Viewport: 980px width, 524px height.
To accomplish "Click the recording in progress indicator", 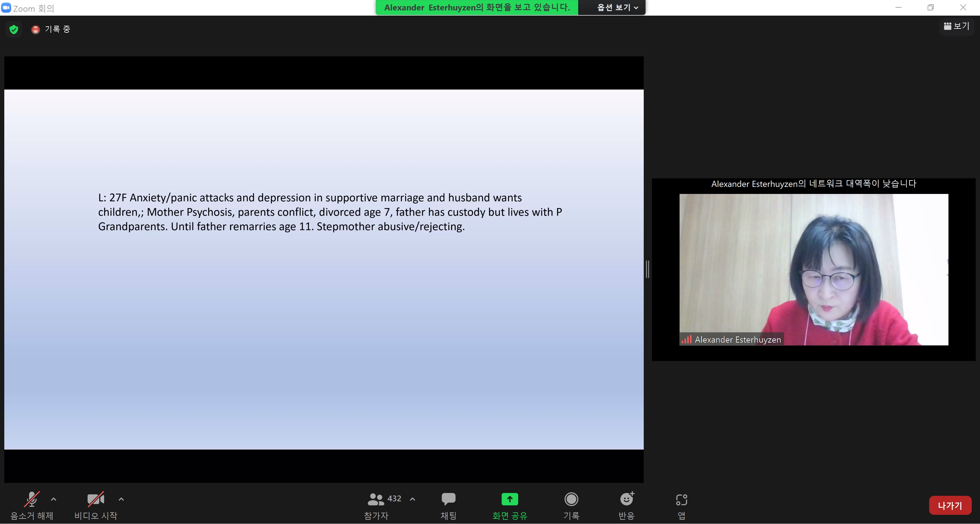I will (x=51, y=29).
